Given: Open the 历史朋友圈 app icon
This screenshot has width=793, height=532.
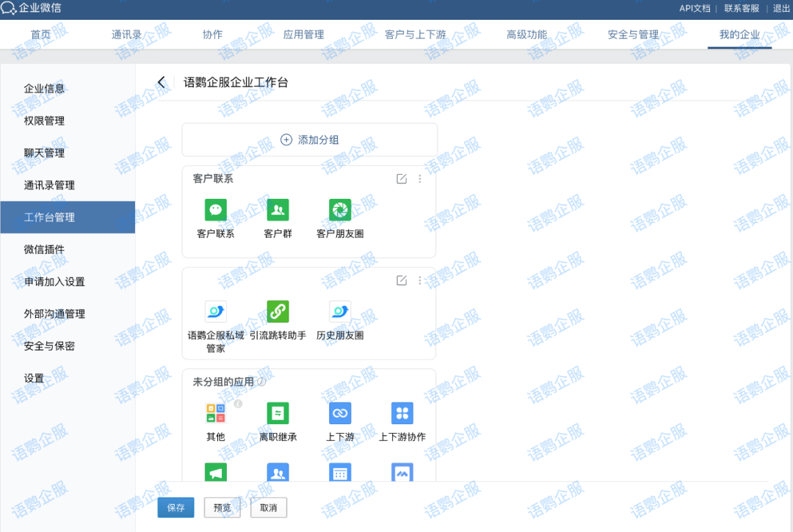Looking at the screenshot, I should tap(340, 311).
